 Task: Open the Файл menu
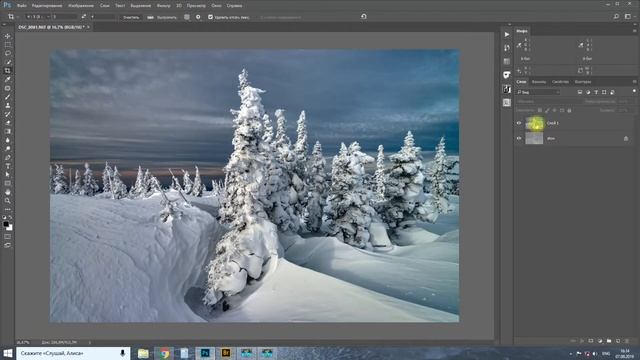[22, 6]
